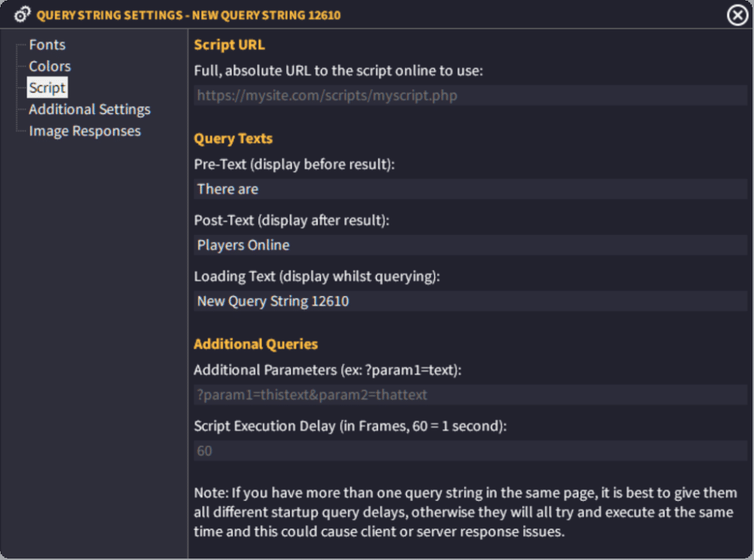
Task: Click the 'Additional Queries' heading
Action: coord(256,344)
